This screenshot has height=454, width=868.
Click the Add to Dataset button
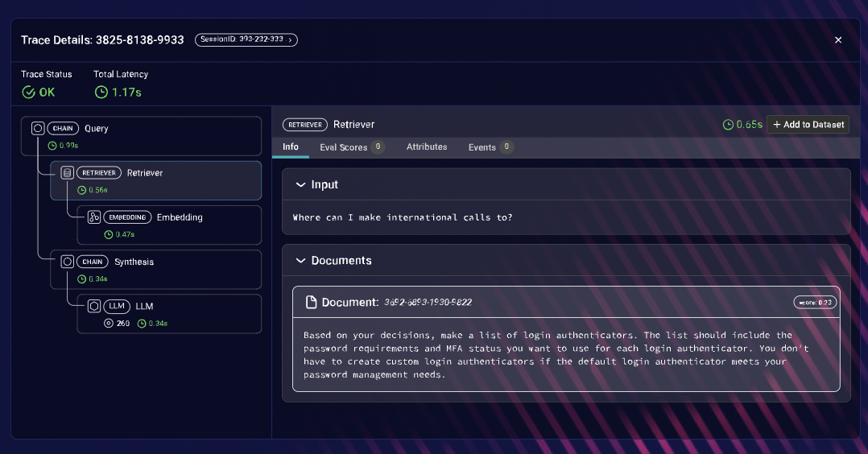808,125
